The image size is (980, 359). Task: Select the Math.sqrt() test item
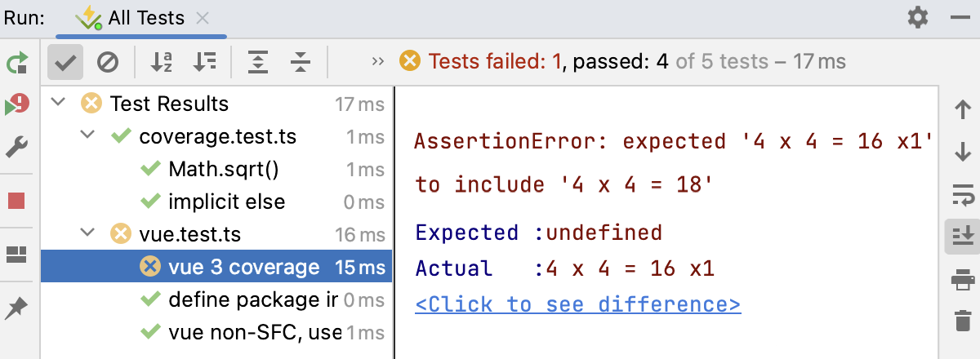tap(223, 169)
